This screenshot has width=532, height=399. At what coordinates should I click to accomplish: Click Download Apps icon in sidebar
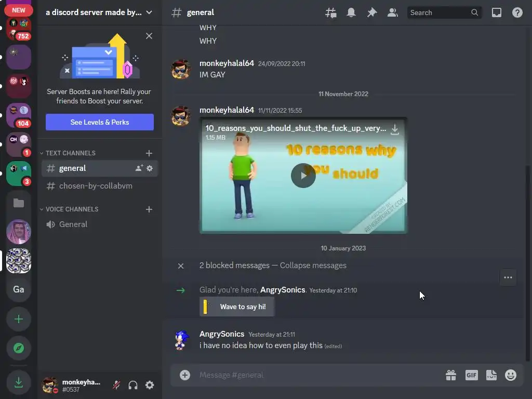(19, 383)
